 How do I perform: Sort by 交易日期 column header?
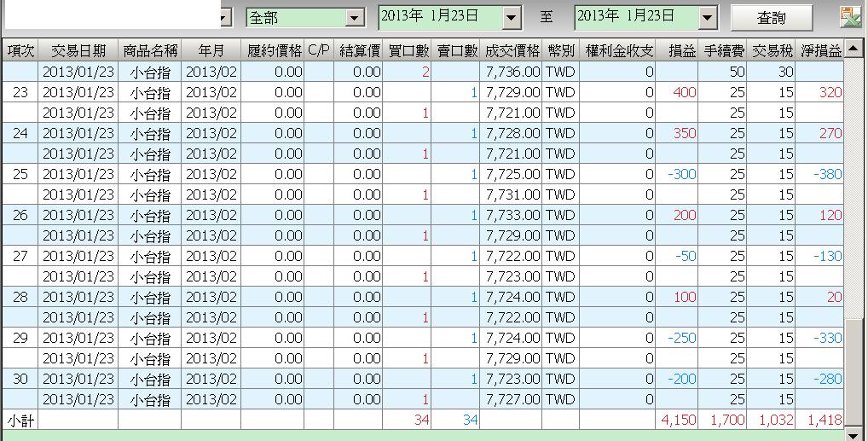click(78, 51)
